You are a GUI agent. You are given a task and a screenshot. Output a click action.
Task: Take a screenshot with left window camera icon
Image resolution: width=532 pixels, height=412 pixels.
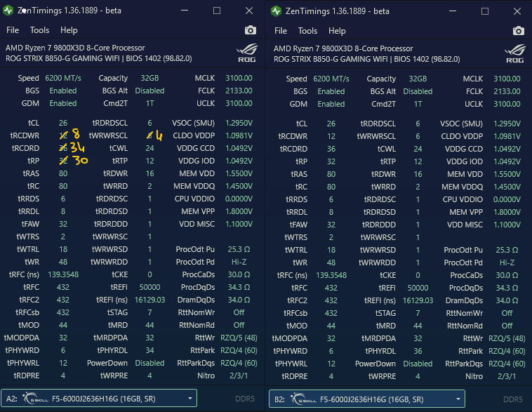(251, 30)
